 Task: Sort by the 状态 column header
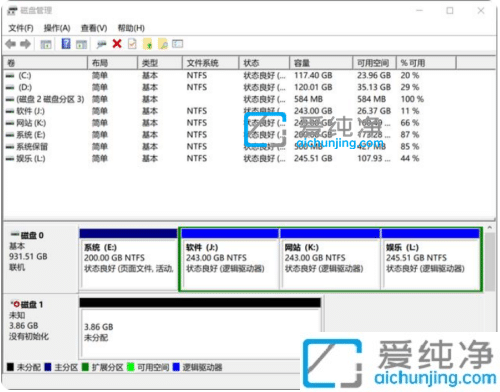pos(264,63)
